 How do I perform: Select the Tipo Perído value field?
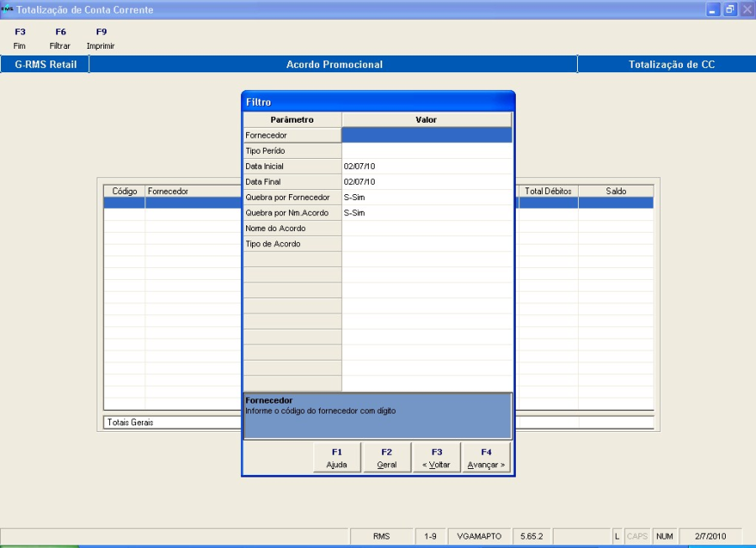427,150
